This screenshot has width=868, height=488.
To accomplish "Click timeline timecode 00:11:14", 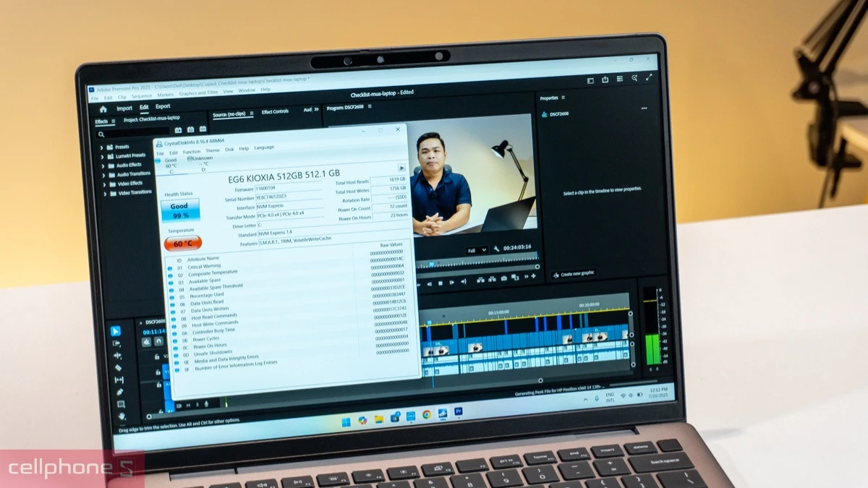I will tap(154, 332).
